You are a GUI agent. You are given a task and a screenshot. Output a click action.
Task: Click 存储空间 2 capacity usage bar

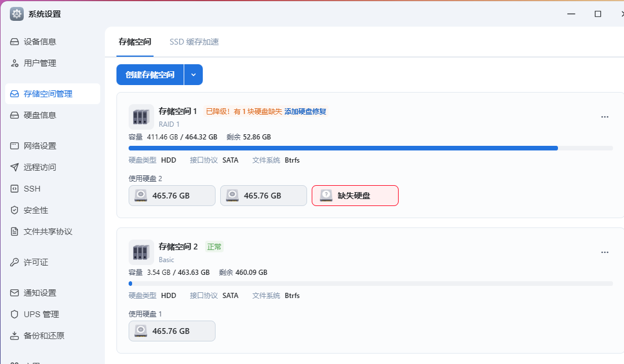pyautogui.click(x=370, y=284)
